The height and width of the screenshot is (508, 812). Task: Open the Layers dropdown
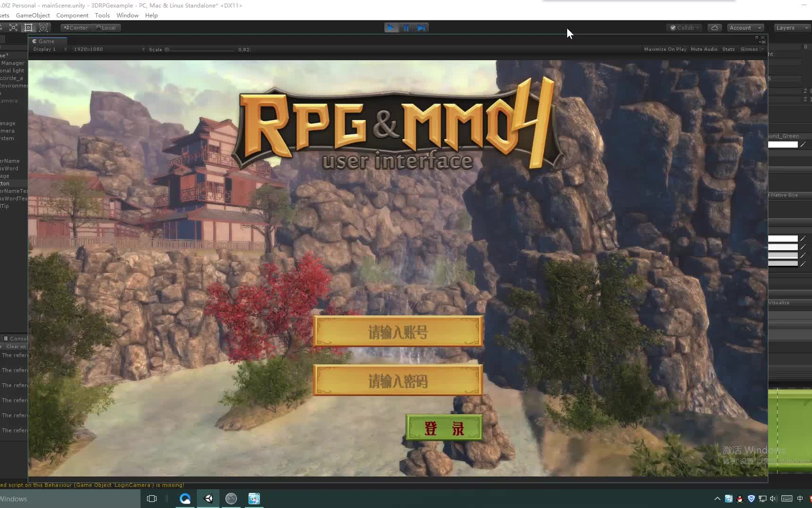point(792,28)
